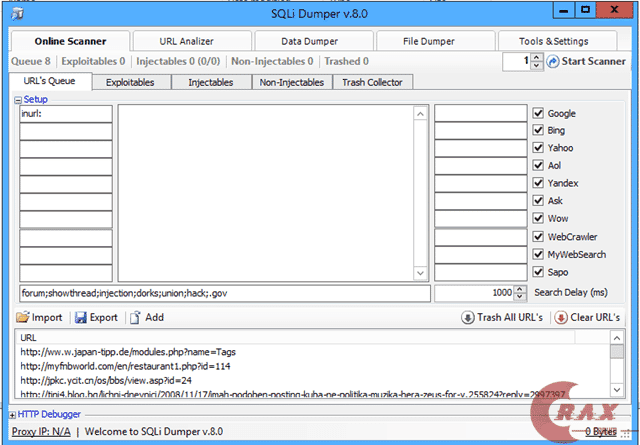Image resolution: width=640 pixels, height=445 pixels.
Task: Uncheck the WebCrawler checkbox
Action: pos(538,236)
